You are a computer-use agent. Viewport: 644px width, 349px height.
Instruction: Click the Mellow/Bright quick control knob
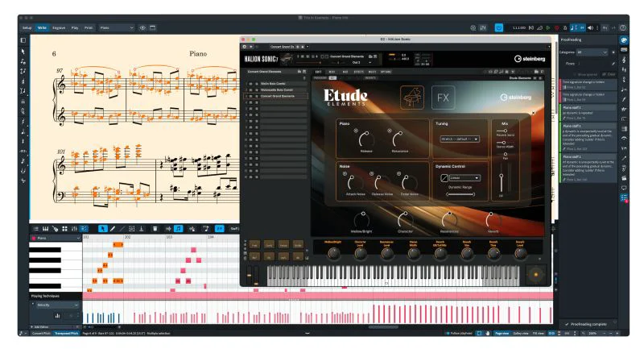(x=333, y=252)
